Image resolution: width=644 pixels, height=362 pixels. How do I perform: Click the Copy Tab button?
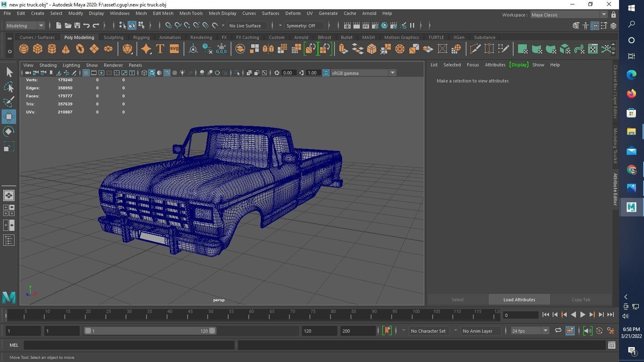click(x=581, y=300)
